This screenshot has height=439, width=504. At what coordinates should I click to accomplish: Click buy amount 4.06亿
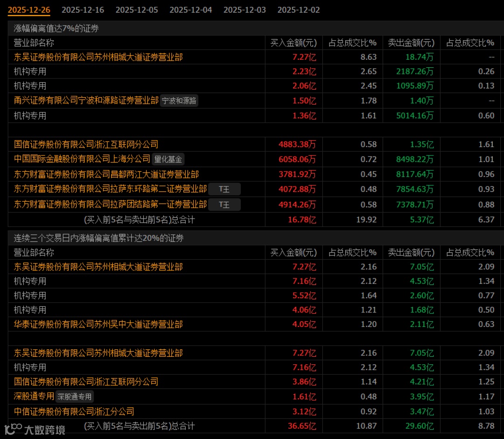[x=304, y=310]
